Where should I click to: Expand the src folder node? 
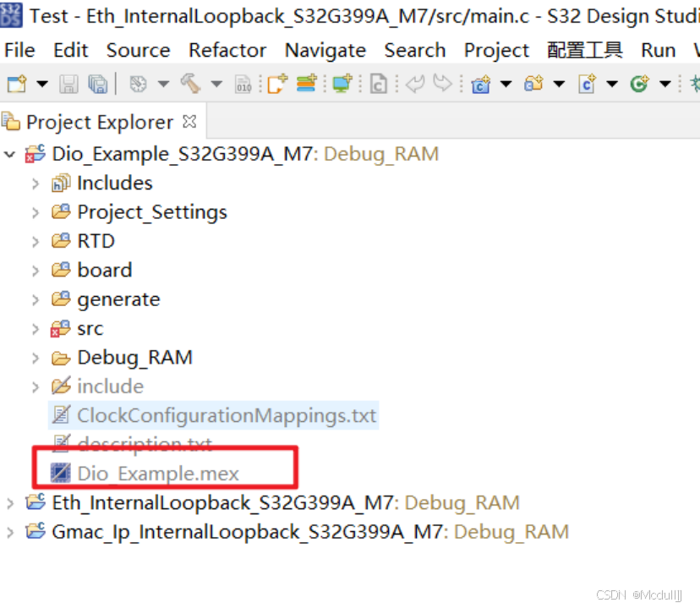(x=35, y=328)
